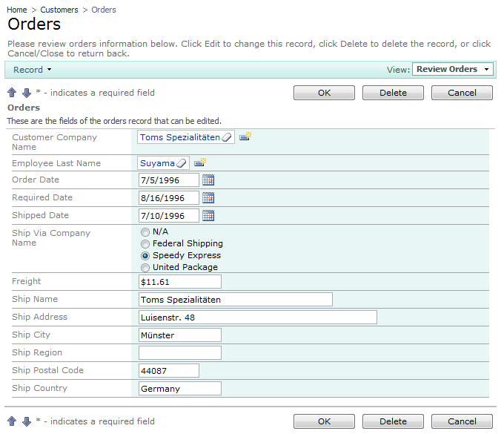Click the bottom Cancel button

462,421
